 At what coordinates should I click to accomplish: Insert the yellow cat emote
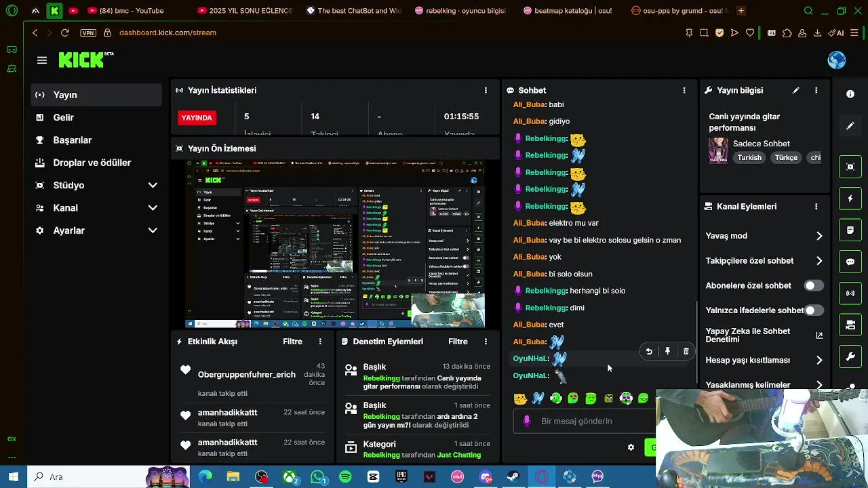520,399
